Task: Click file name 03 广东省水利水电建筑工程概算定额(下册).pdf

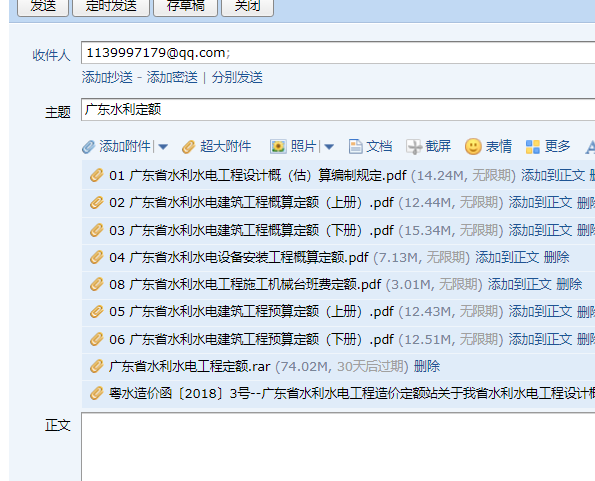Action: pos(251,230)
